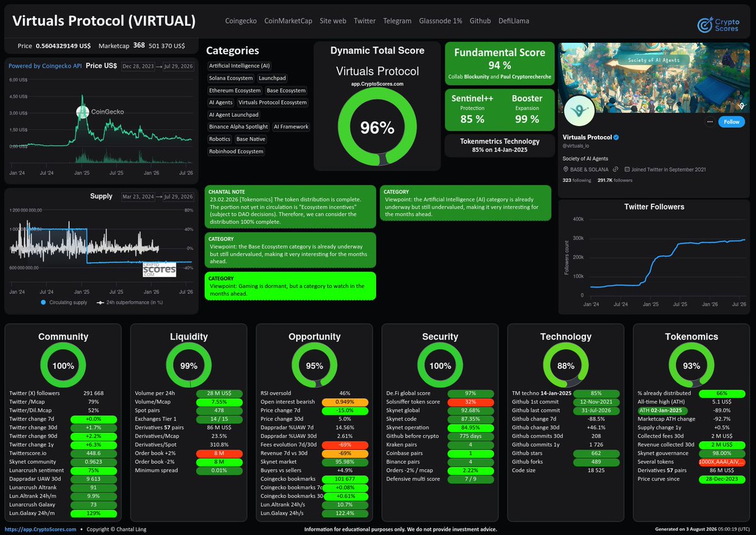Click the Community 100% donut gauge

(63, 365)
